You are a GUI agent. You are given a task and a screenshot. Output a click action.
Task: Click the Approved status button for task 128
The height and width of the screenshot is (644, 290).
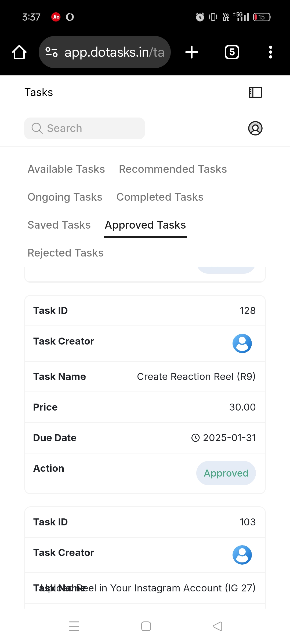226,473
